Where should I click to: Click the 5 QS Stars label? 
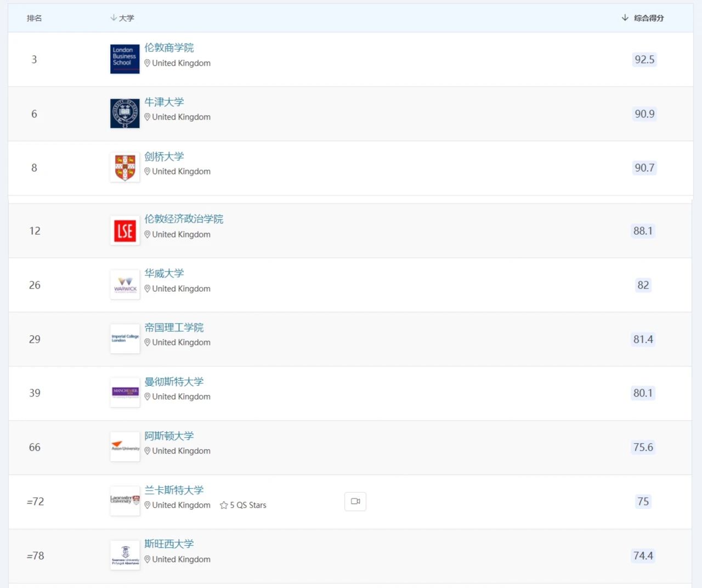click(248, 505)
